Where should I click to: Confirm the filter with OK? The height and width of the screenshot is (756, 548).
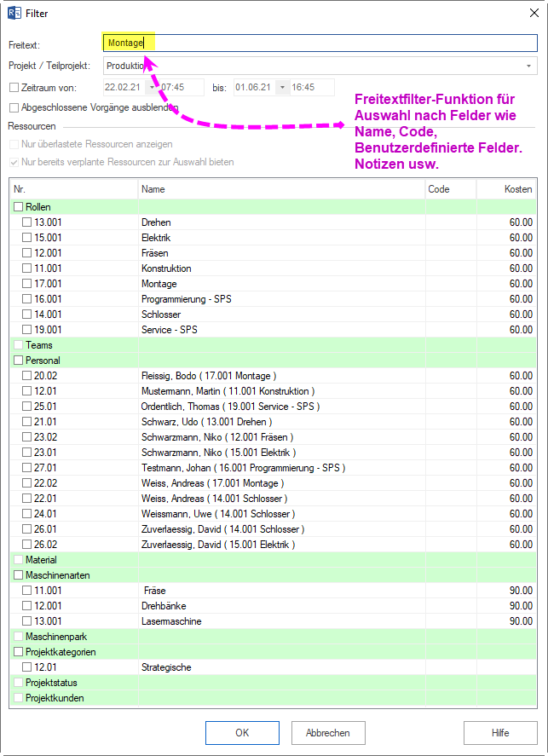242,733
